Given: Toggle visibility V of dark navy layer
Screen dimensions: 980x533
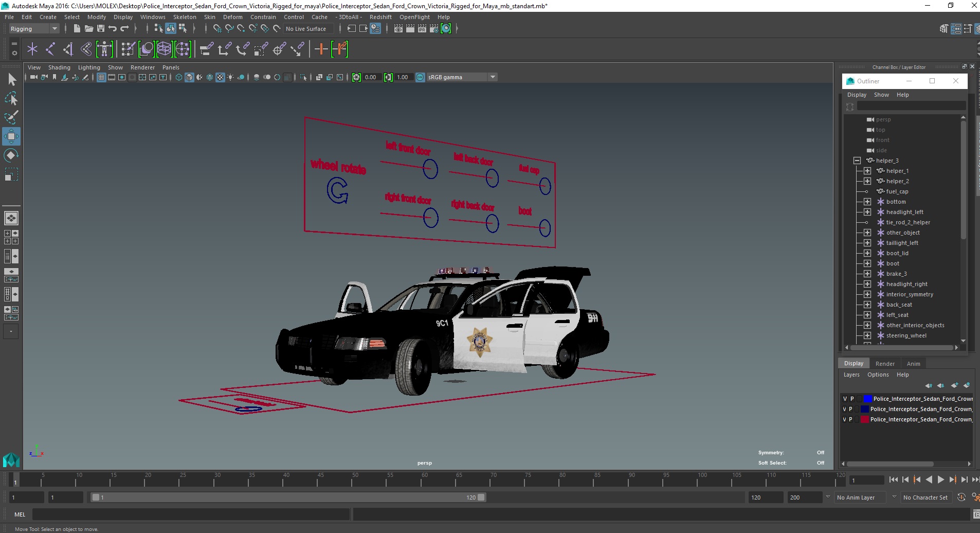Looking at the screenshot, I should click(x=845, y=409).
